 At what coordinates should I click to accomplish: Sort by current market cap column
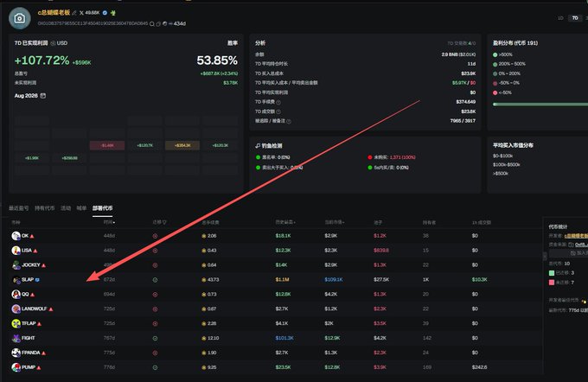(x=335, y=222)
